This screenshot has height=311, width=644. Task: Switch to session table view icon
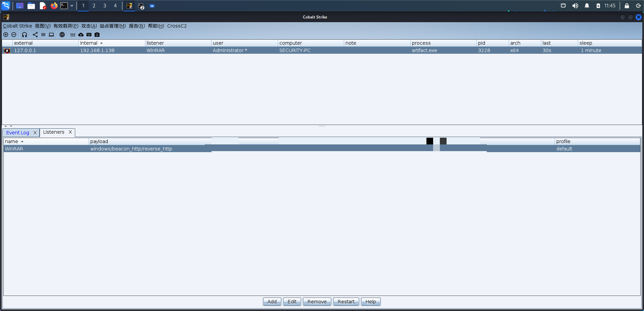43,35
